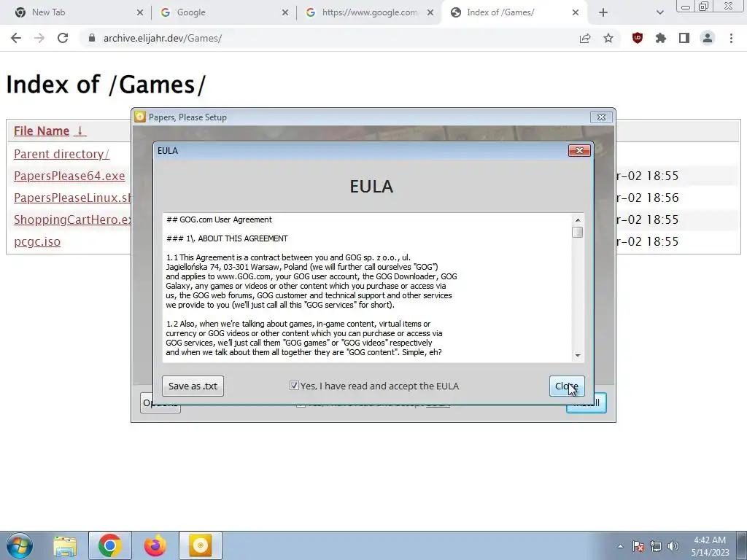The width and height of the screenshot is (747, 560).
Task: Uncheck 'Yes, I have read and accept the EULA'
Action: click(x=294, y=386)
